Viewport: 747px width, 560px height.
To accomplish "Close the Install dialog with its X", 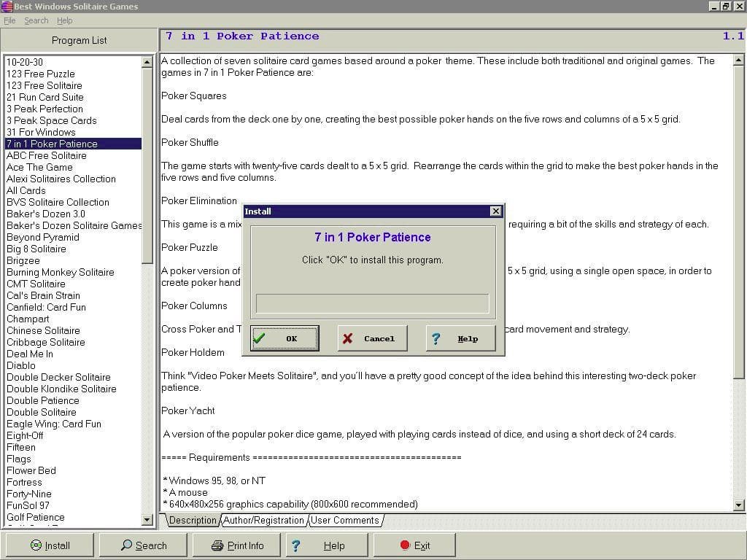I will pyautogui.click(x=495, y=211).
